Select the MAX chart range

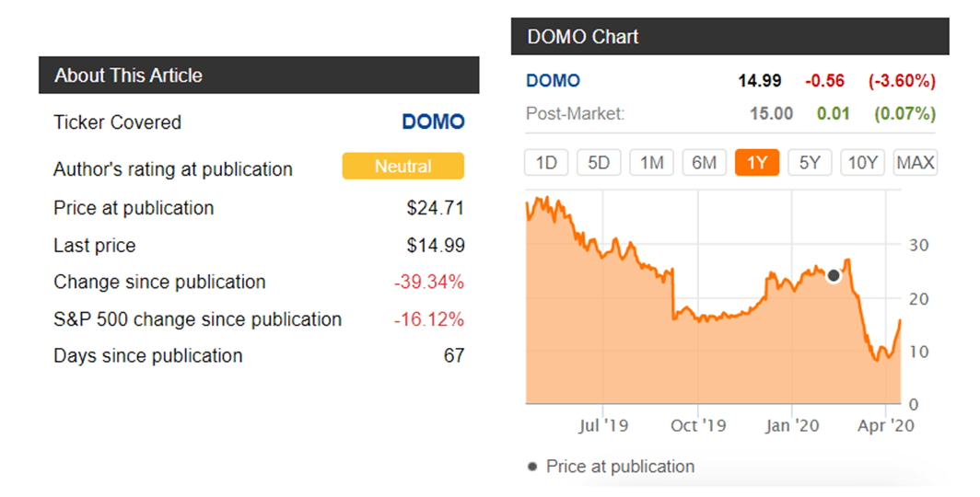click(x=915, y=163)
